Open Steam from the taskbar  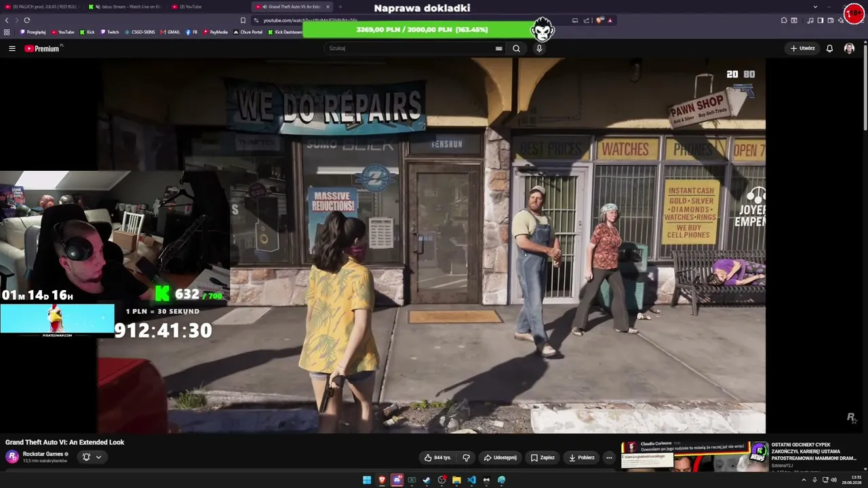427,480
